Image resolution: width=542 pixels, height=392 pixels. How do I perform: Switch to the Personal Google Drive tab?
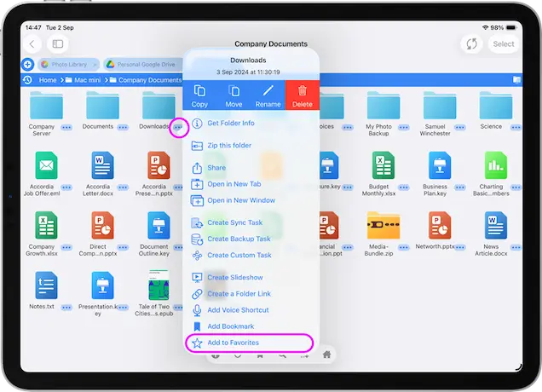tap(140, 64)
